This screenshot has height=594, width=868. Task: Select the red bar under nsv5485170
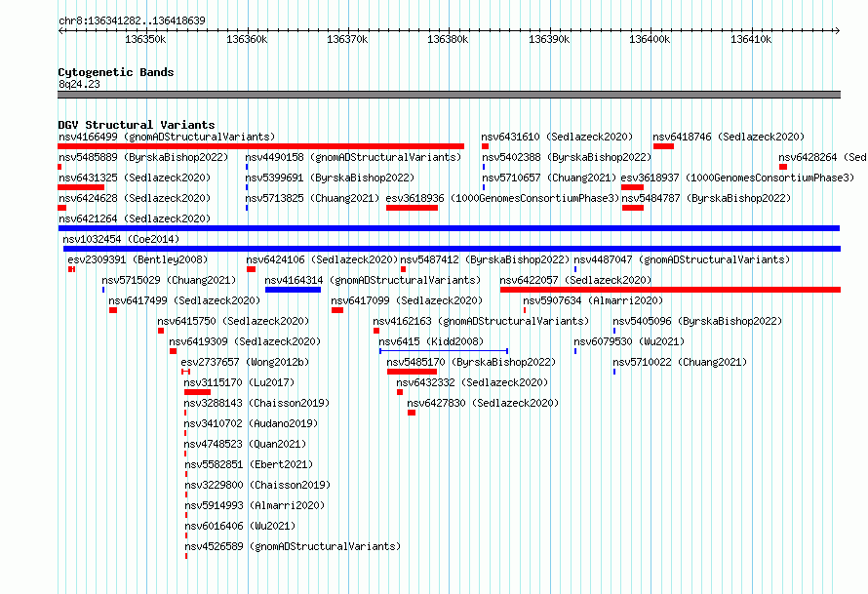pyautogui.click(x=412, y=372)
